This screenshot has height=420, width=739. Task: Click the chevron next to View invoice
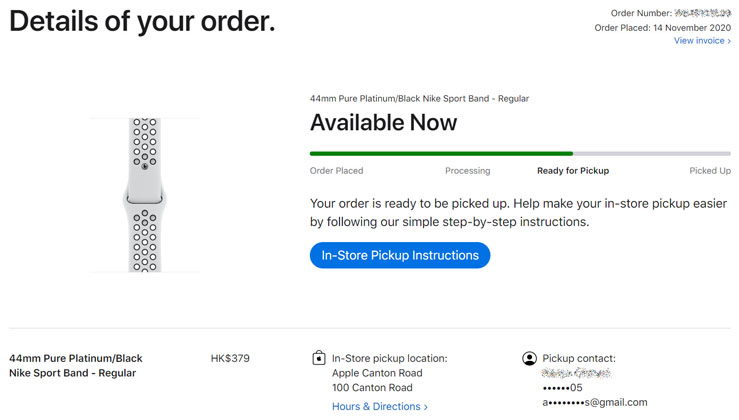point(729,41)
